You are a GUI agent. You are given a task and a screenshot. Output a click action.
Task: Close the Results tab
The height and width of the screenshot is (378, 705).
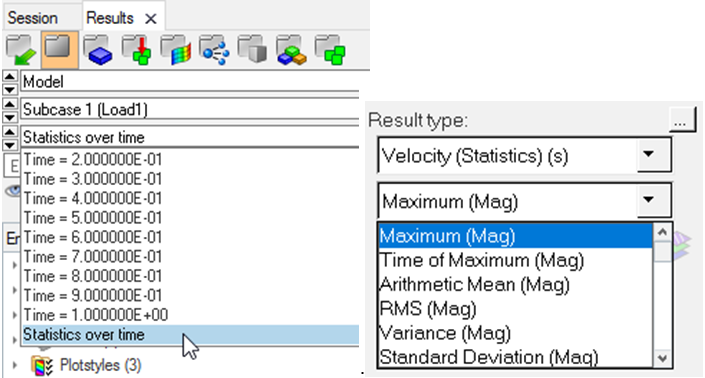coord(151,19)
